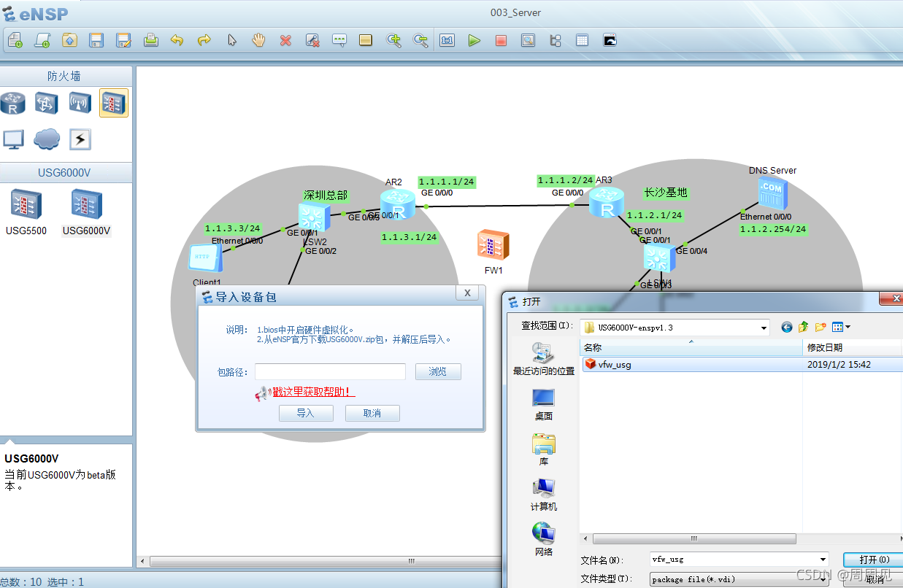Image resolution: width=903 pixels, height=588 pixels.
Task: Open the view menu dropdown in dialog
Action: 842,327
